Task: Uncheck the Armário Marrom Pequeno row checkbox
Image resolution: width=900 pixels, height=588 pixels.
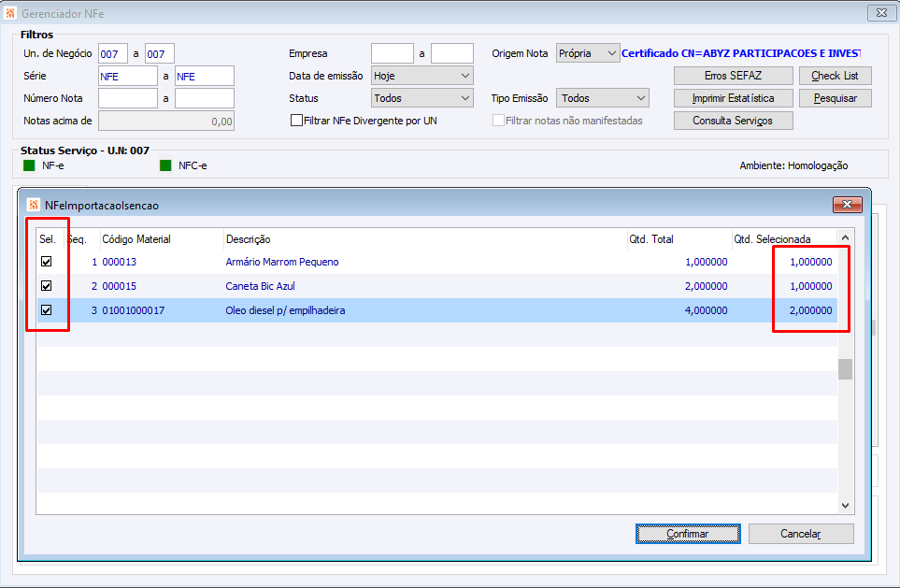Action: (47, 261)
